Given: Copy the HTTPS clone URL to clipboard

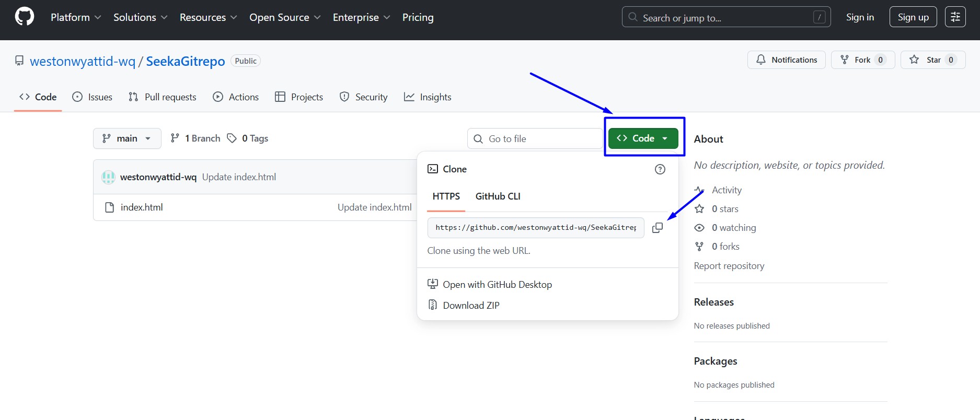Looking at the screenshot, I should (x=658, y=228).
